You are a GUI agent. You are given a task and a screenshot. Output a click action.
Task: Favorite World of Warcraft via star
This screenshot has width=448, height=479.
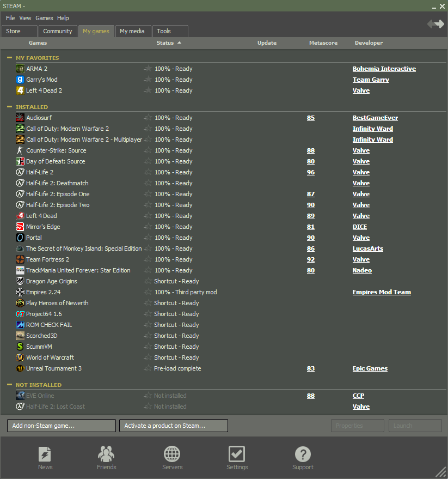[x=148, y=357]
